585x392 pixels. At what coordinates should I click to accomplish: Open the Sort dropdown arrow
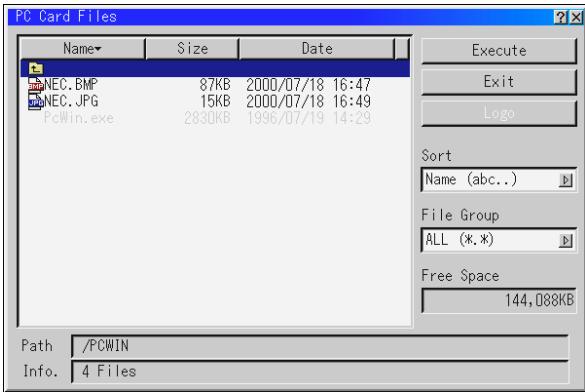point(566,181)
